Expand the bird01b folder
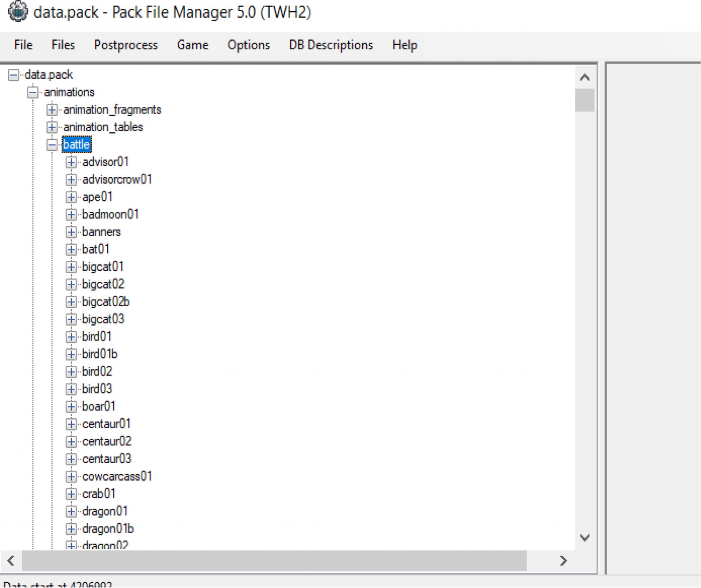The height and width of the screenshot is (588, 701). tap(71, 354)
